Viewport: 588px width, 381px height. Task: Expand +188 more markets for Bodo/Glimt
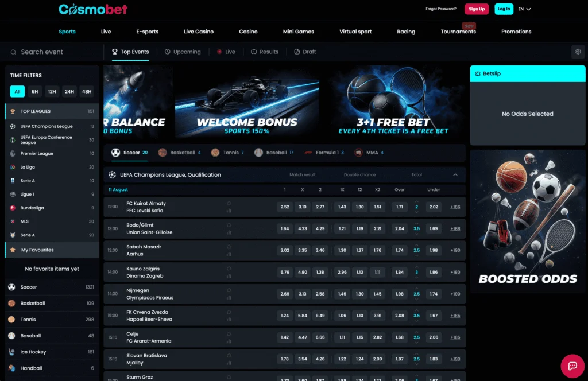(455, 228)
